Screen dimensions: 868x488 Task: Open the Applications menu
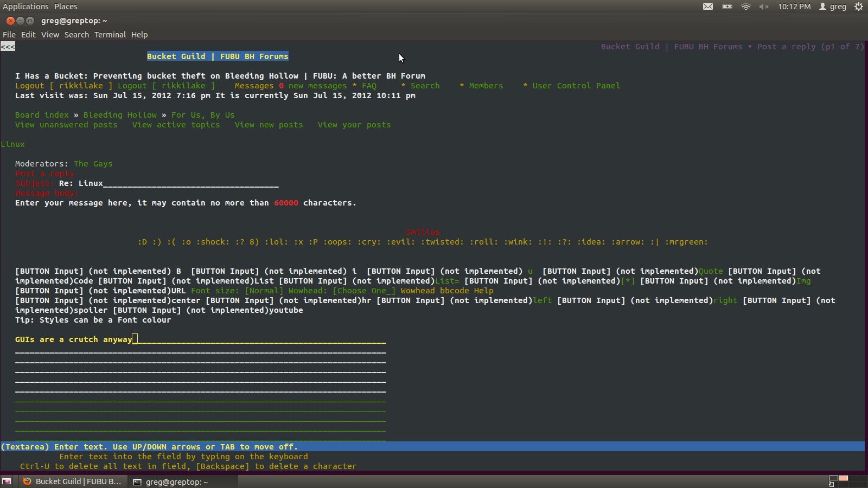pyautogui.click(x=25, y=7)
